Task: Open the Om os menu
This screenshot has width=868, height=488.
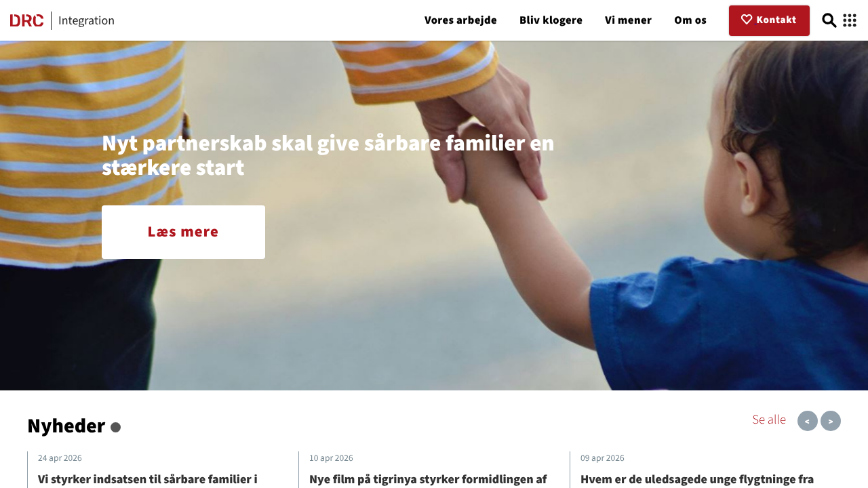Action: [690, 20]
